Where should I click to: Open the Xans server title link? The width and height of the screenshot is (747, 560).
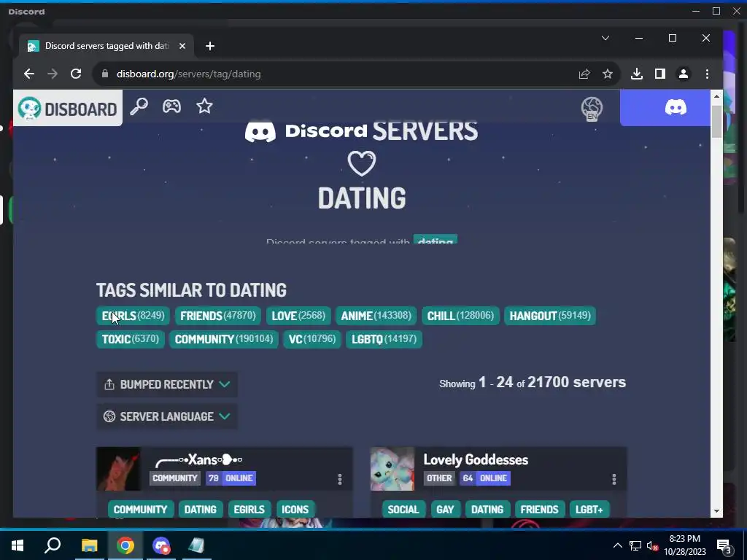point(199,460)
